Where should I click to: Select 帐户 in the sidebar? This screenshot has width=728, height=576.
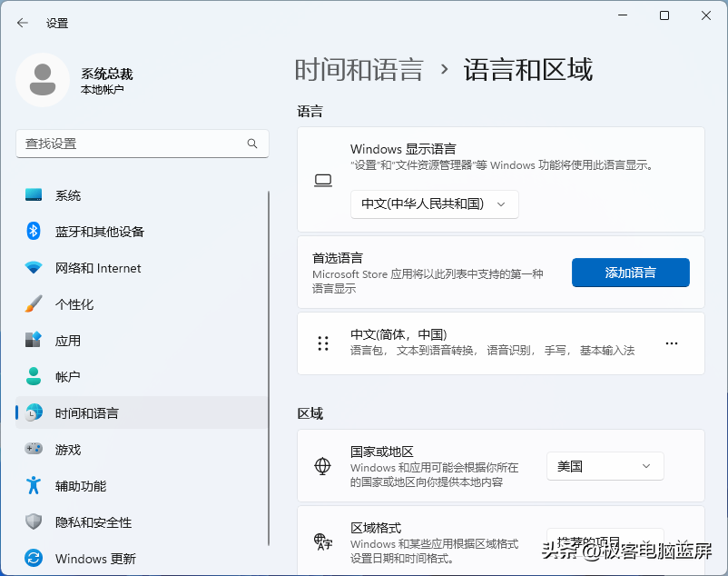click(x=142, y=376)
